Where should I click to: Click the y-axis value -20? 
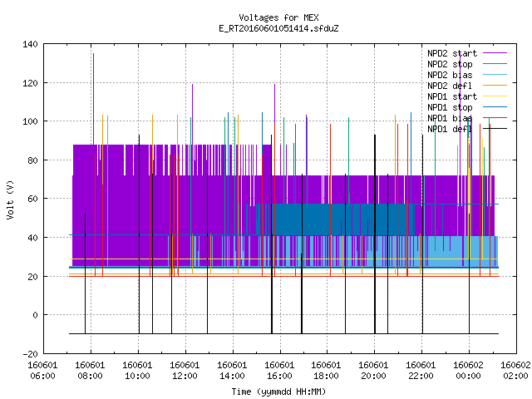tap(30, 354)
